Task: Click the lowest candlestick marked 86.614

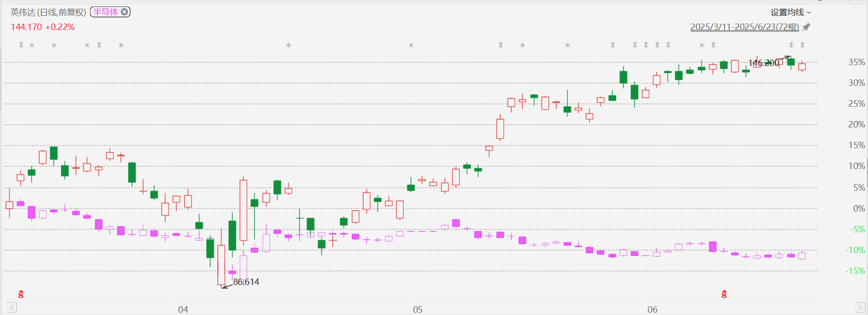Action: (x=221, y=265)
